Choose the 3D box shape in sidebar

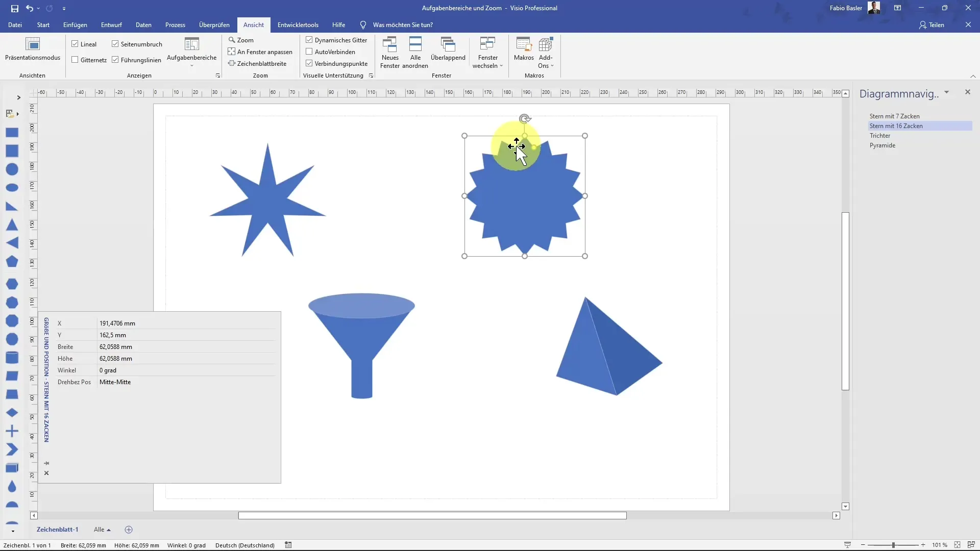(12, 468)
